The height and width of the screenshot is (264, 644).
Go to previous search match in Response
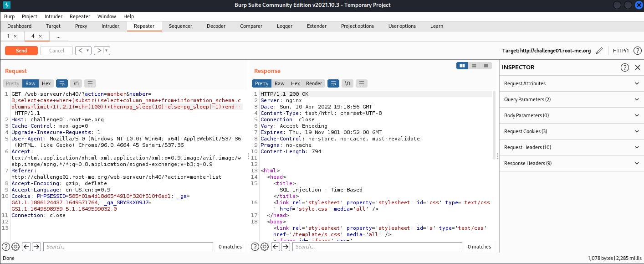pos(275,247)
